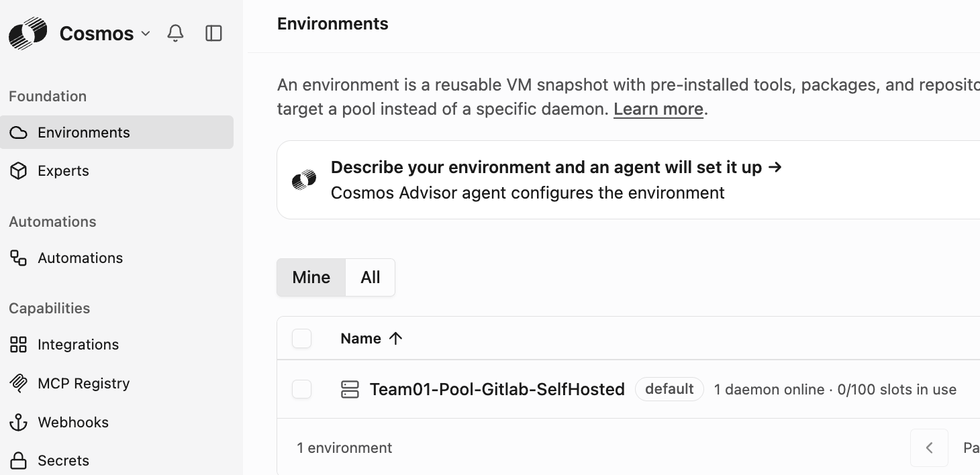Open the Learn more link
This screenshot has width=980, height=475.
point(658,109)
